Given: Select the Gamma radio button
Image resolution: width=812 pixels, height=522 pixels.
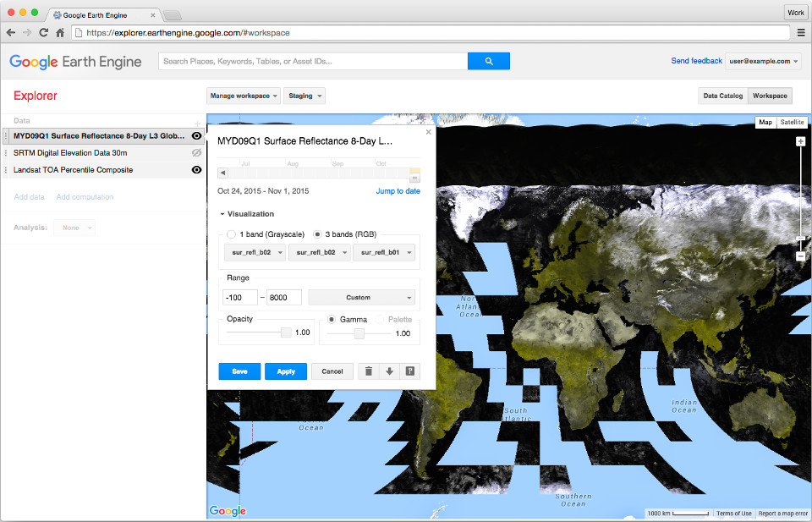Looking at the screenshot, I should [x=332, y=320].
